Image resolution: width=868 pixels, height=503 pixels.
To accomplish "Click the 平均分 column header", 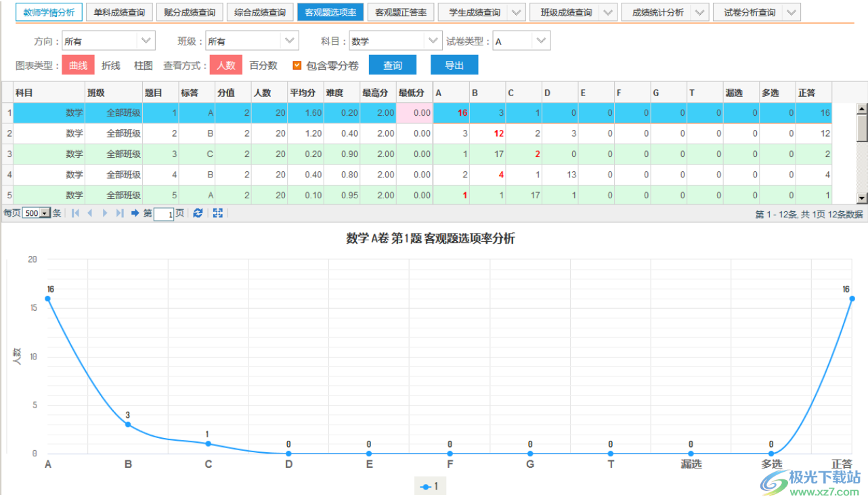I will click(x=305, y=92).
